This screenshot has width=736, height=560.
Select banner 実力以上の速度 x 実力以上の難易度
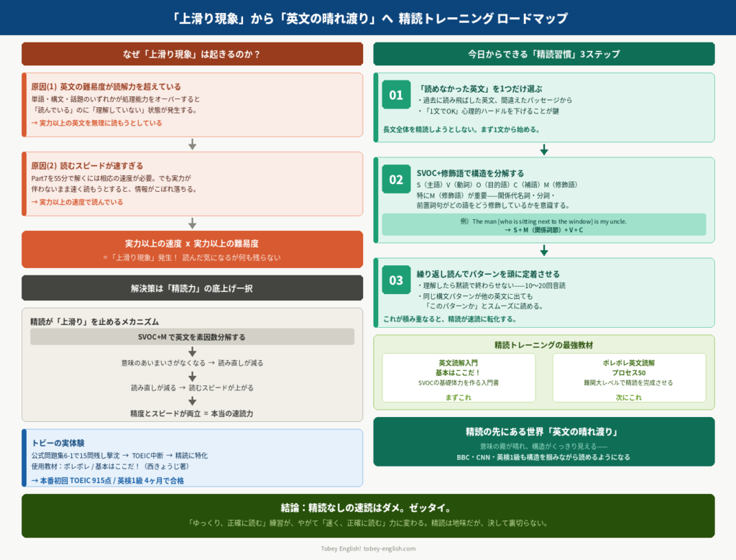[x=192, y=249]
